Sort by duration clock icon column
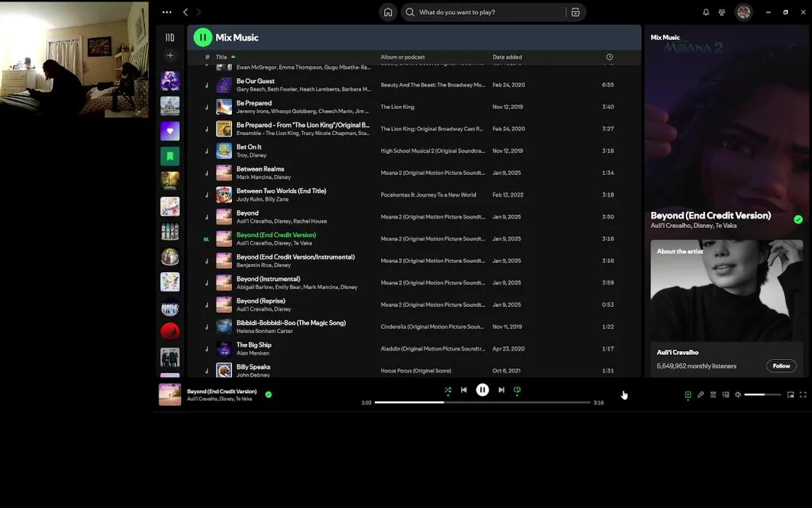The height and width of the screenshot is (508, 812). 609,57
